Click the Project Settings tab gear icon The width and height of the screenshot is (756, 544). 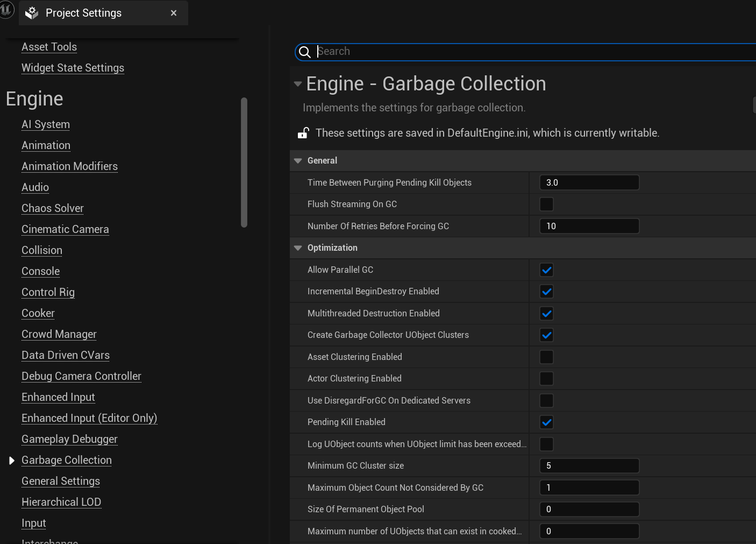point(32,13)
